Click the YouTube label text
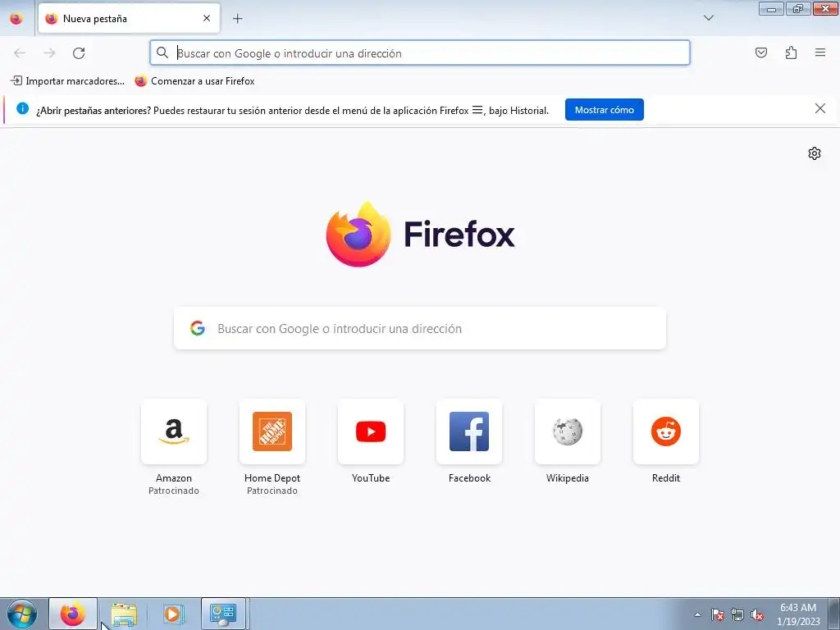840x630 pixels. tap(371, 478)
